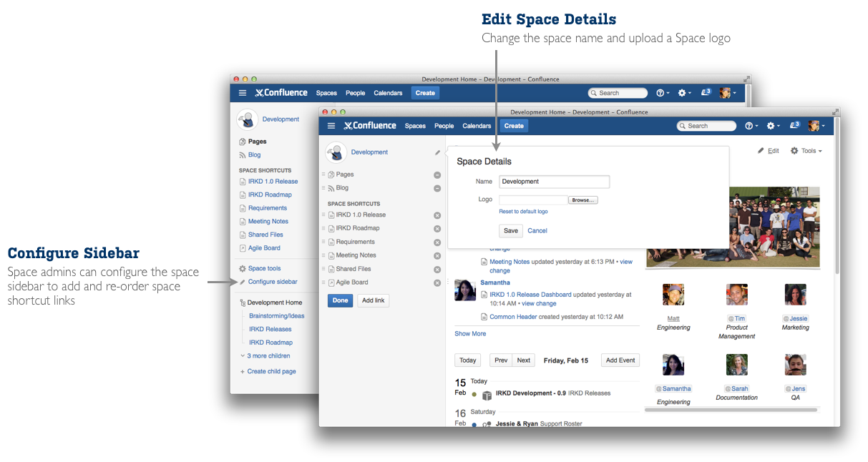Open Calendars menu in the front window
Viewport: 868px width, 462px height.
click(x=477, y=126)
